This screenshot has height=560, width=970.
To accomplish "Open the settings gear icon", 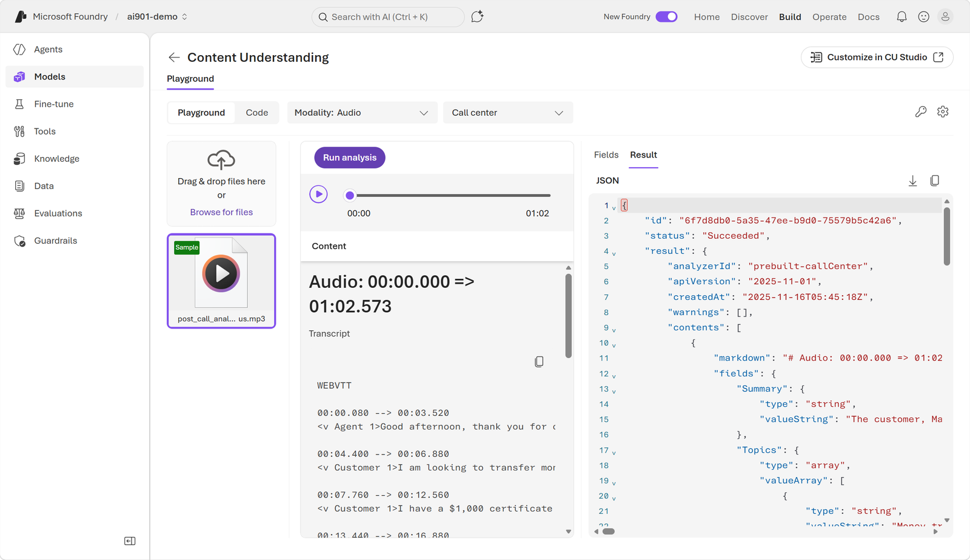I will 943,112.
